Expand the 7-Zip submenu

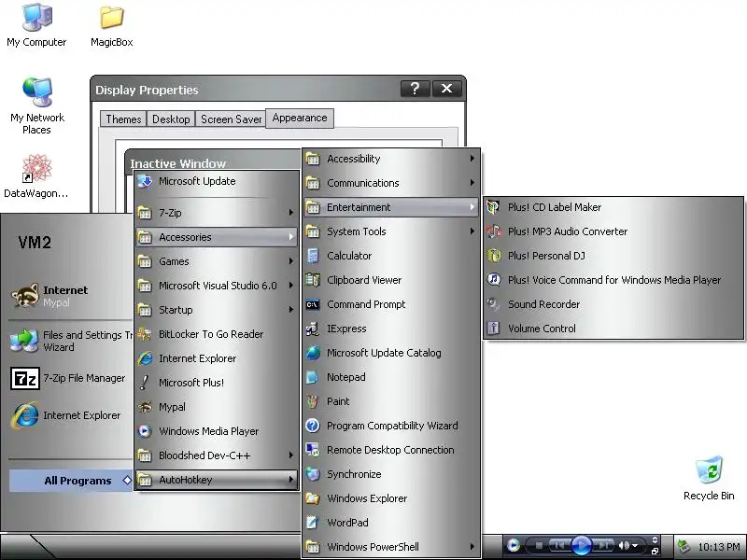pyautogui.click(x=217, y=213)
